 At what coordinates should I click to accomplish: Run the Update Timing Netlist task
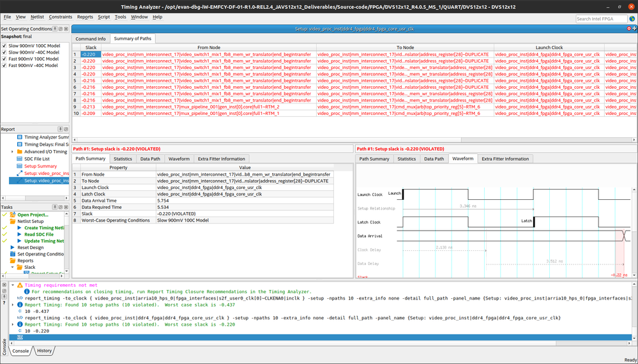(x=43, y=241)
